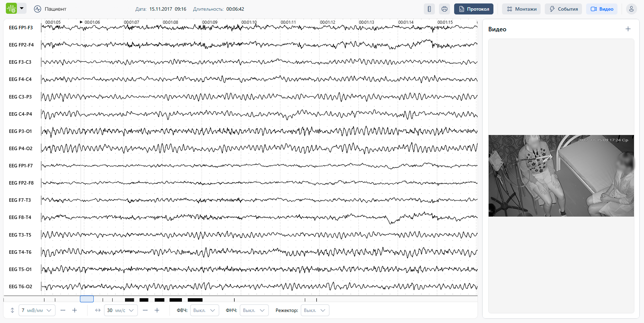The image size is (644, 323).
Task: Expand the ФВЧ filter dropdown
Action: click(x=204, y=310)
